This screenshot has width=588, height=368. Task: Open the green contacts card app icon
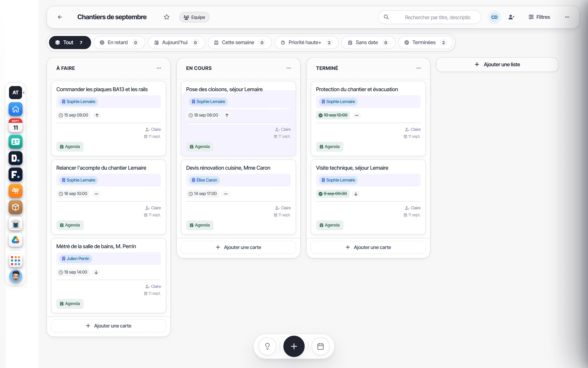[x=16, y=142]
